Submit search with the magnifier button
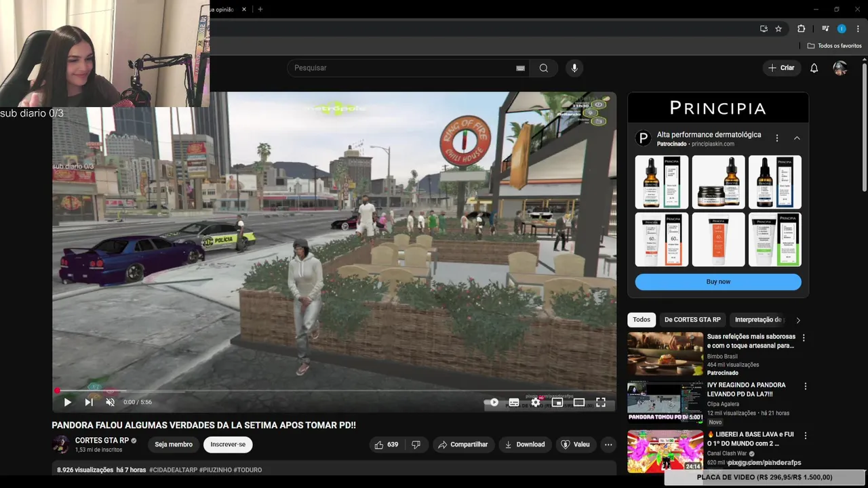Screen dimensions: 868x488 pos(544,68)
